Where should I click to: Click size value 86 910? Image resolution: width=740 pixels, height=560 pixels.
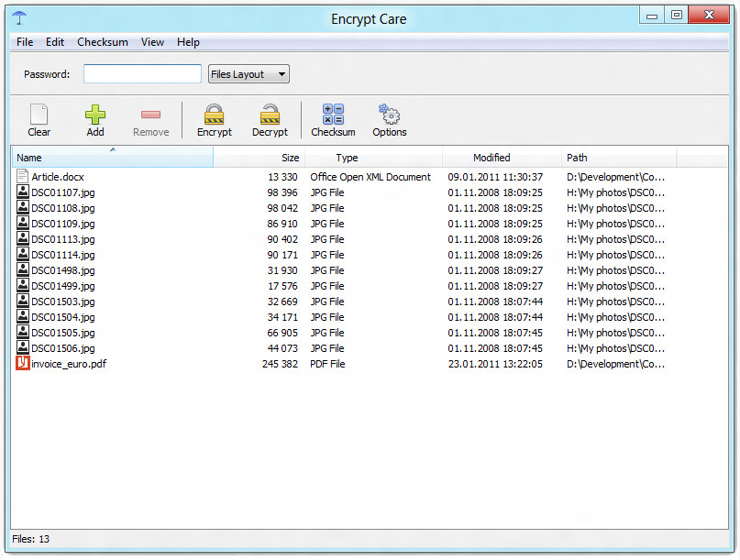(x=282, y=224)
